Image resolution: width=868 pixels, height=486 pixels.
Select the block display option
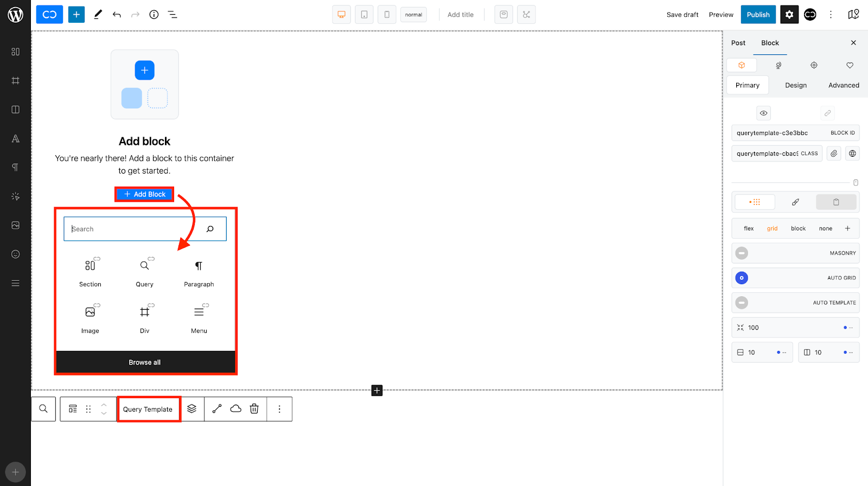pyautogui.click(x=798, y=228)
